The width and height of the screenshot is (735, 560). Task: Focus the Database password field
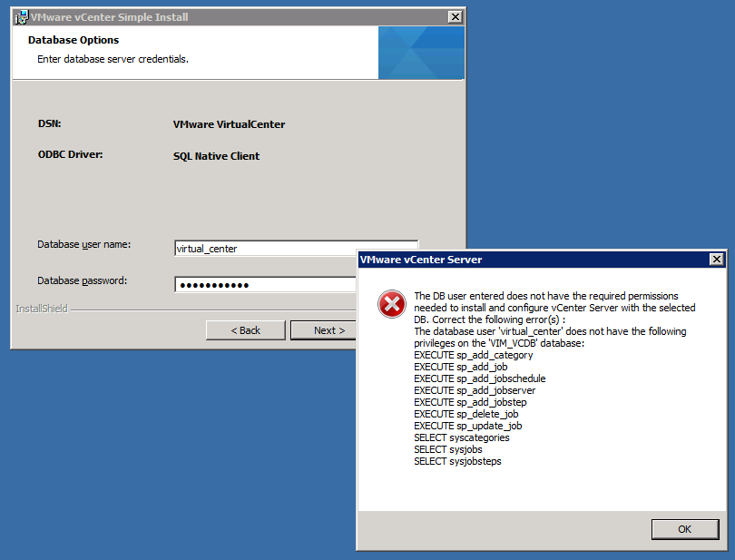coord(265,285)
